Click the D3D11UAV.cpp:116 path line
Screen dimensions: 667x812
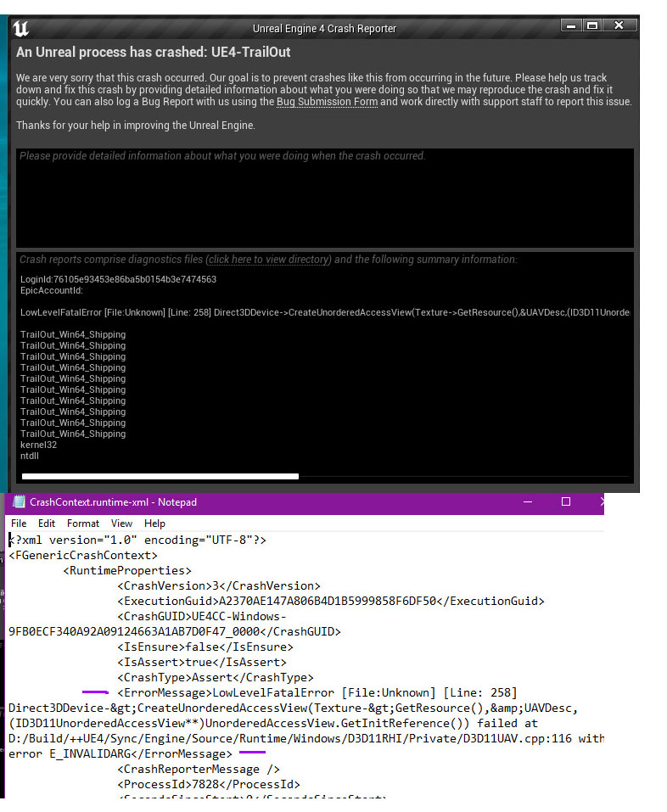tap(306, 739)
